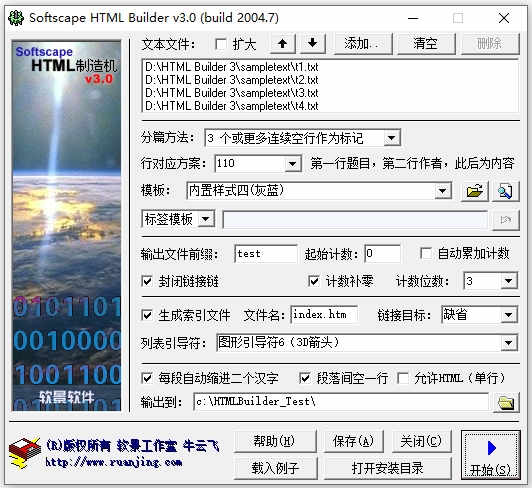Open the 模板 内置样式四(灰蓝) dropdown
Image resolution: width=532 pixels, height=488 pixels.
coord(442,191)
